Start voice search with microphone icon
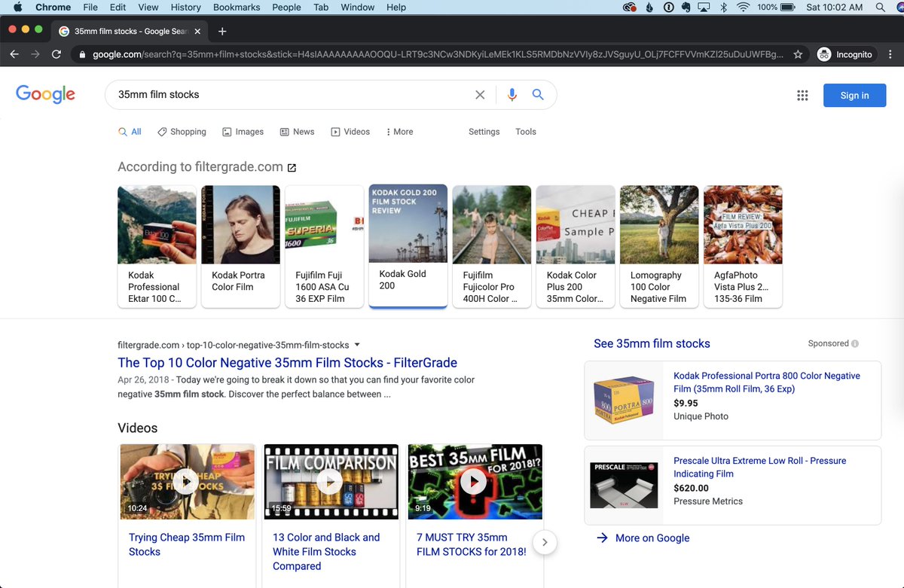Image resolution: width=904 pixels, height=588 pixels. pyautogui.click(x=512, y=95)
